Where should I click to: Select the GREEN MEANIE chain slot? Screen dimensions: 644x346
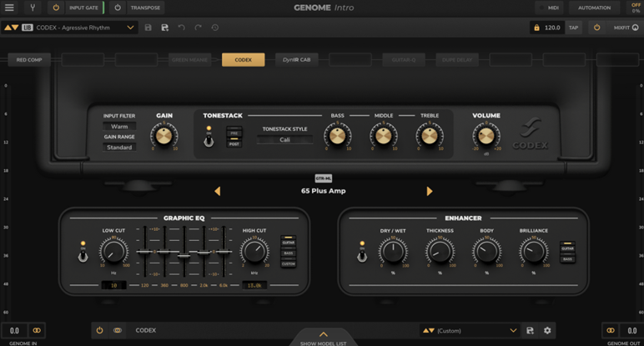pos(189,59)
